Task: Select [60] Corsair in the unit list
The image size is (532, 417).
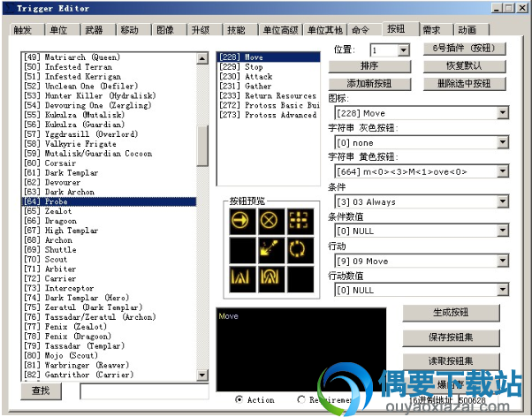Action: tap(109, 163)
